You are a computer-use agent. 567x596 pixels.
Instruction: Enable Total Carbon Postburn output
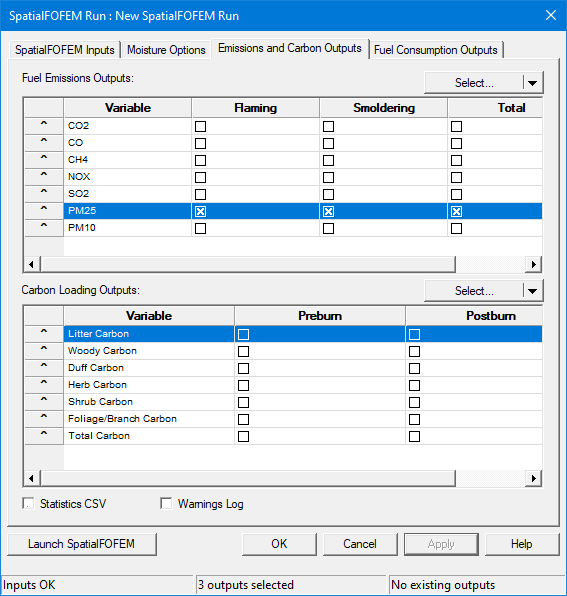point(414,436)
